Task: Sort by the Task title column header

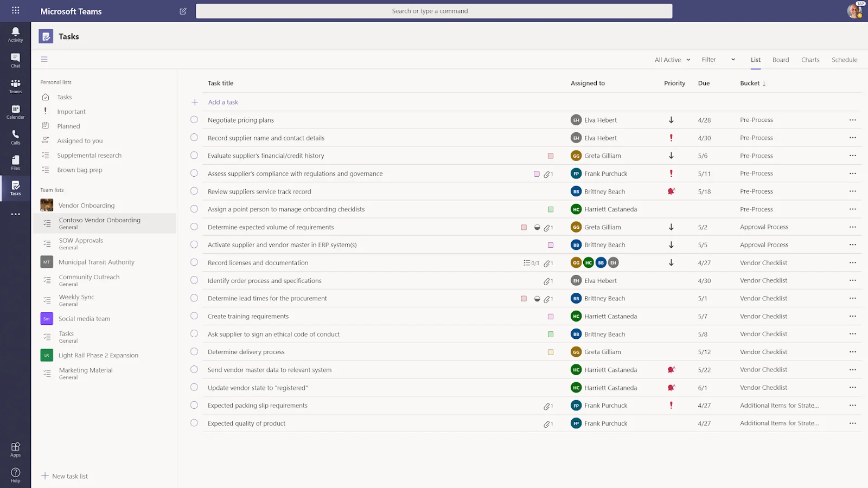Action: (x=220, y=83)
